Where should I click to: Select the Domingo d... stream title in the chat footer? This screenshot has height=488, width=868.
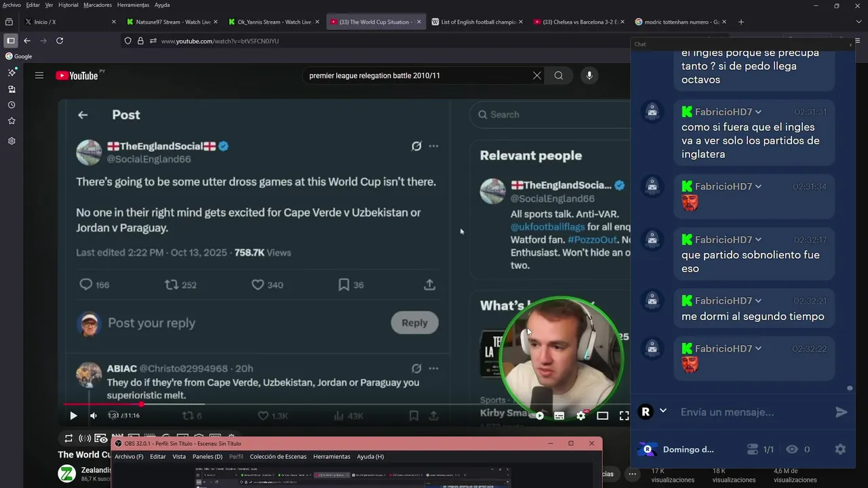tap(688, 449)
